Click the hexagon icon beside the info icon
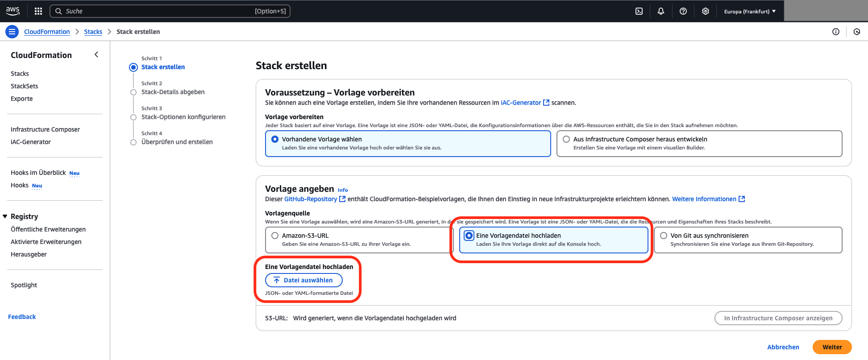 [x=857, y=32]
